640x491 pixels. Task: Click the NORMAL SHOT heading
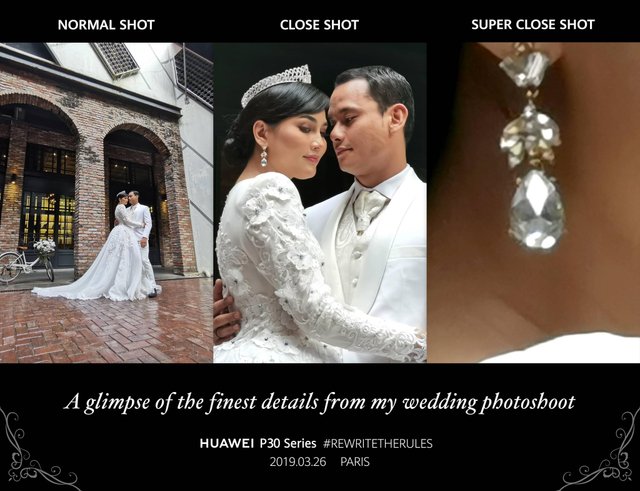106,25
